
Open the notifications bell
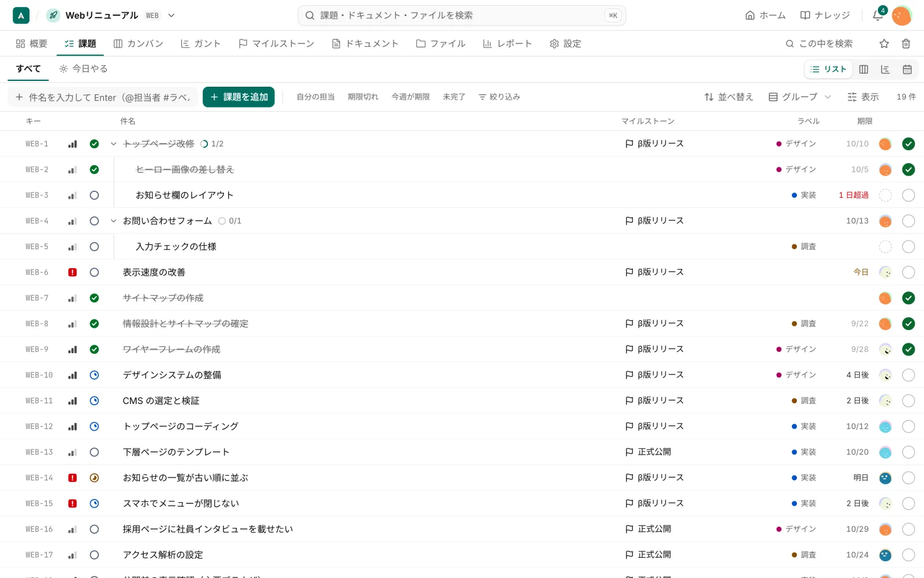pyautogui.click(x=878, y=15)
